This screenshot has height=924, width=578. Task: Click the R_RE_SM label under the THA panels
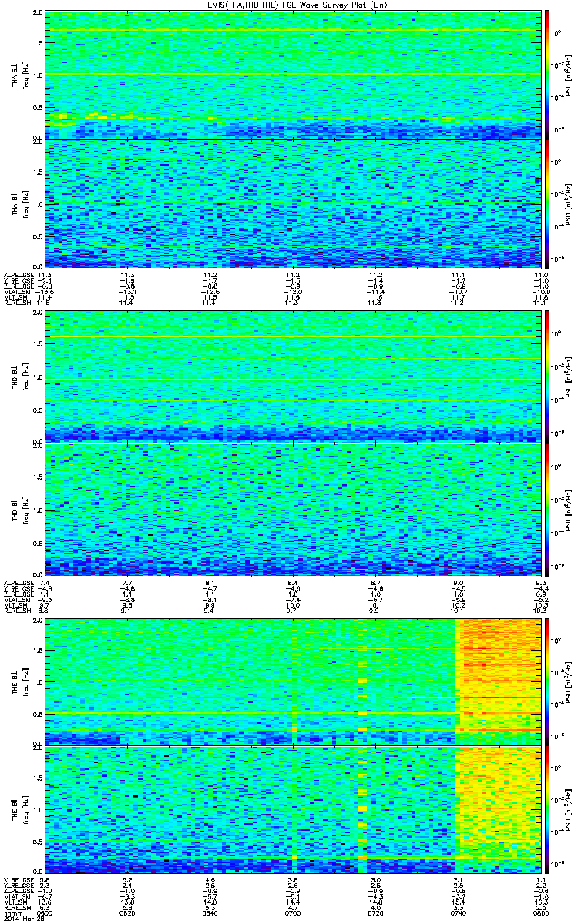pos(16,304)
